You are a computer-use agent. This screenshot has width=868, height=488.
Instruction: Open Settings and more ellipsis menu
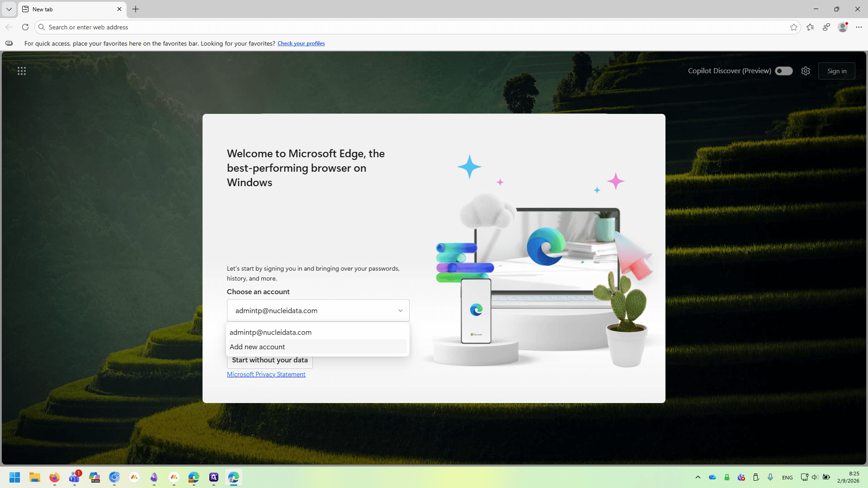pos(859,27)
